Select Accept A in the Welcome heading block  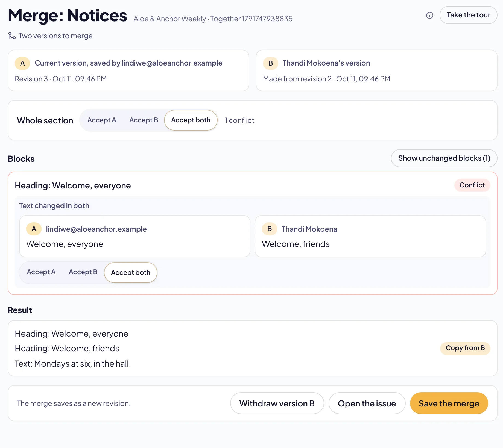[41, 272]
